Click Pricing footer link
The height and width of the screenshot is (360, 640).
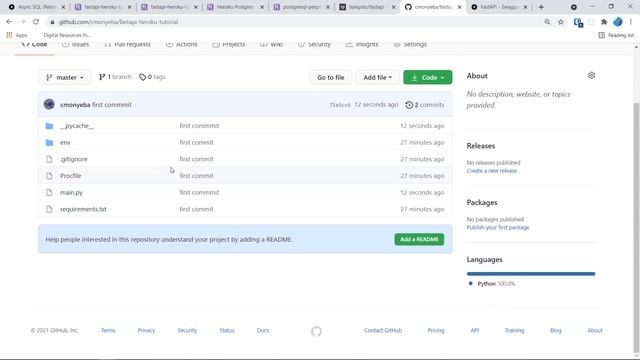tap(436, 331)
